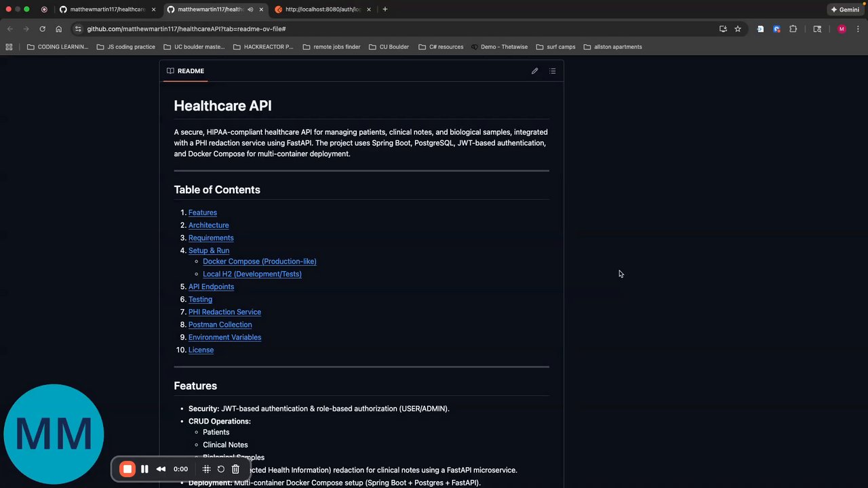Restart recording with the circular arrow icon
The height and width of the screenshot is (488, 868).
[221, 469]
